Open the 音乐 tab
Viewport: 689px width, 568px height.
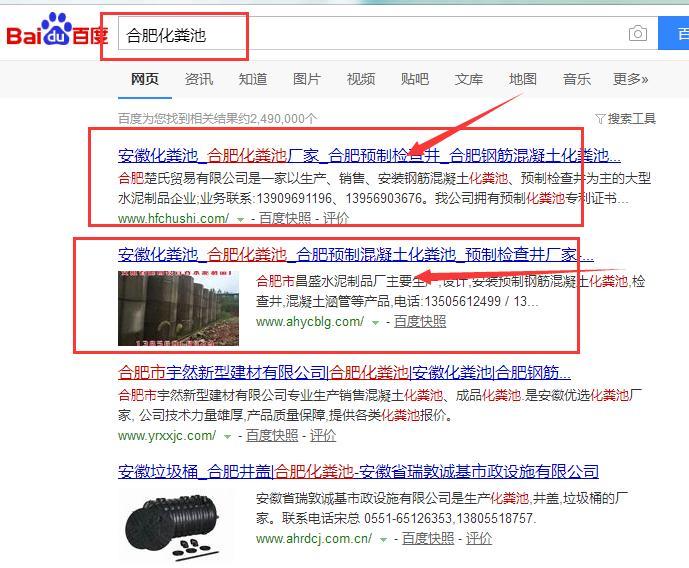pyautogui.click(x=577, y=79)
